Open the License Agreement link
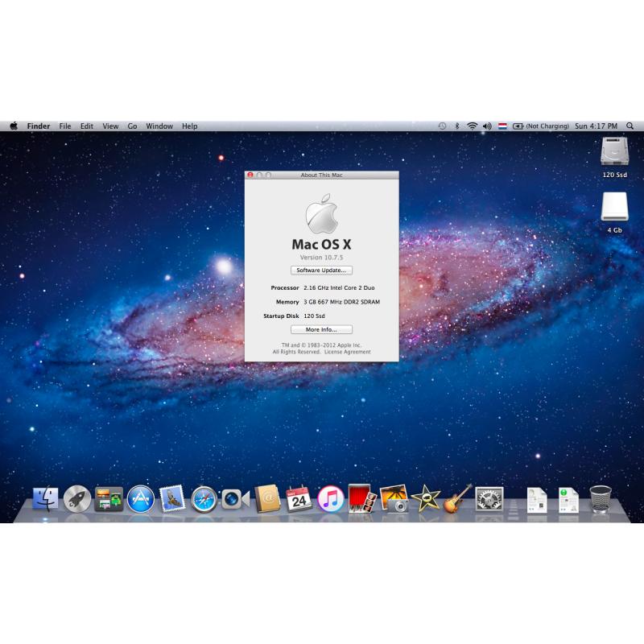This screenshot has height=644, width=644. pyautogui.click(x=348, y=352)
